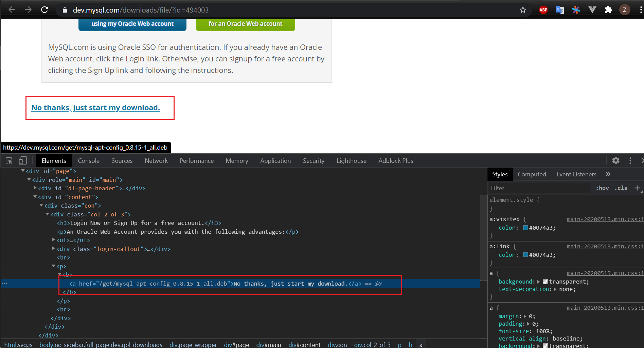Collapse the div id="content" node

coord(35,197)
